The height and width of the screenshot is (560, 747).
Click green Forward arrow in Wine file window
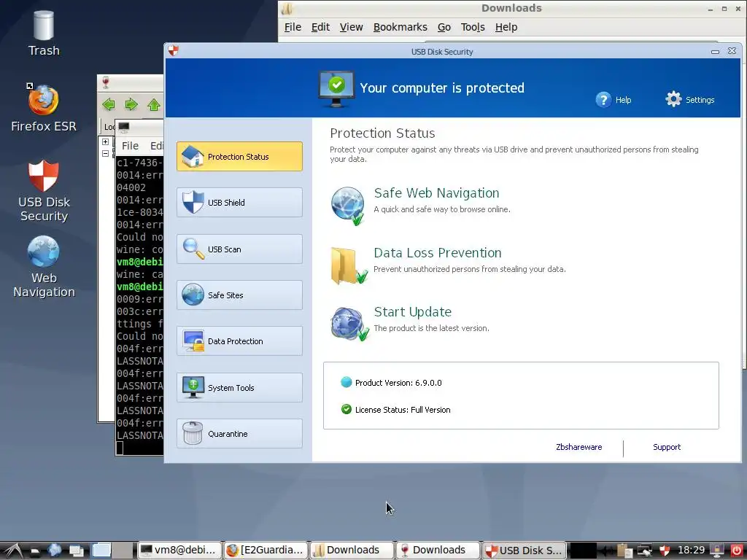point(131,104)
